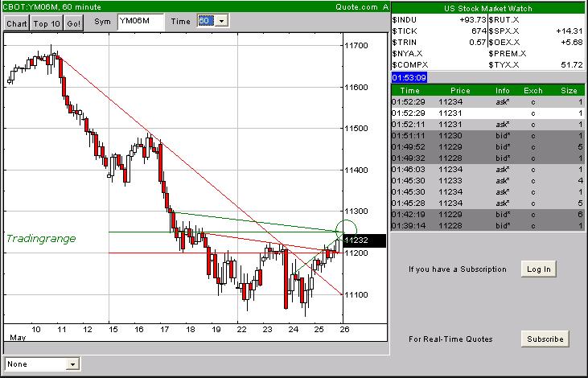
Task: Click the $SPX.X symbol
Action: [x=504, y=31]
